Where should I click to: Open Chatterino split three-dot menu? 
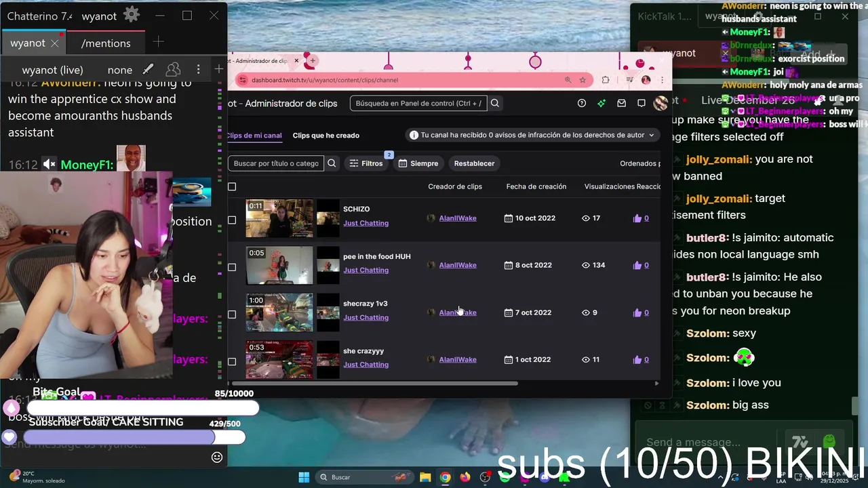tap(198, 69)
